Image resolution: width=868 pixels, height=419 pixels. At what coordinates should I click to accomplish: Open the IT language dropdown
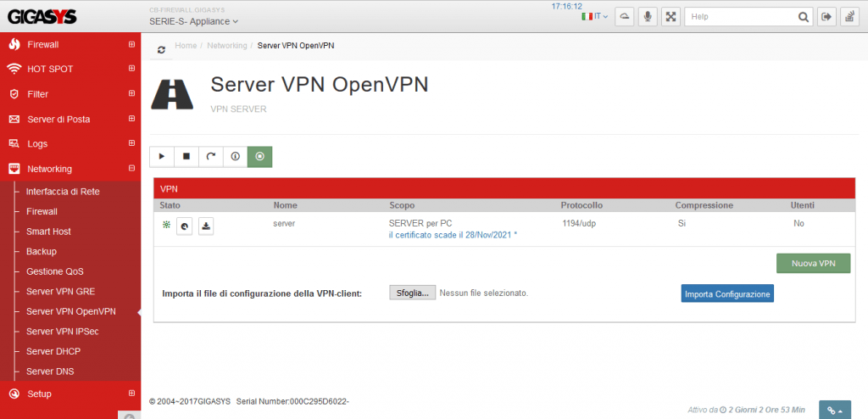[x=595, y=17]
